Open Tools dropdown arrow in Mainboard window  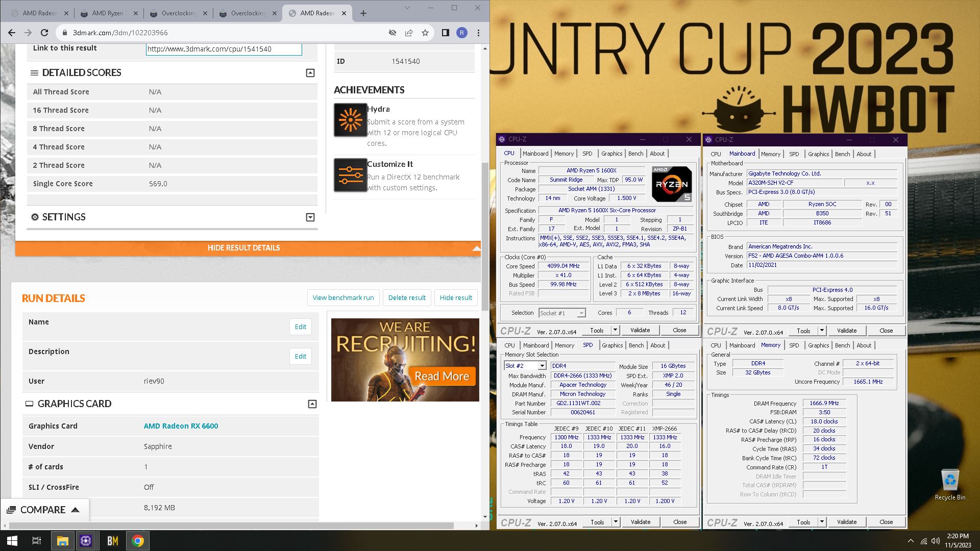coord(822,331)
